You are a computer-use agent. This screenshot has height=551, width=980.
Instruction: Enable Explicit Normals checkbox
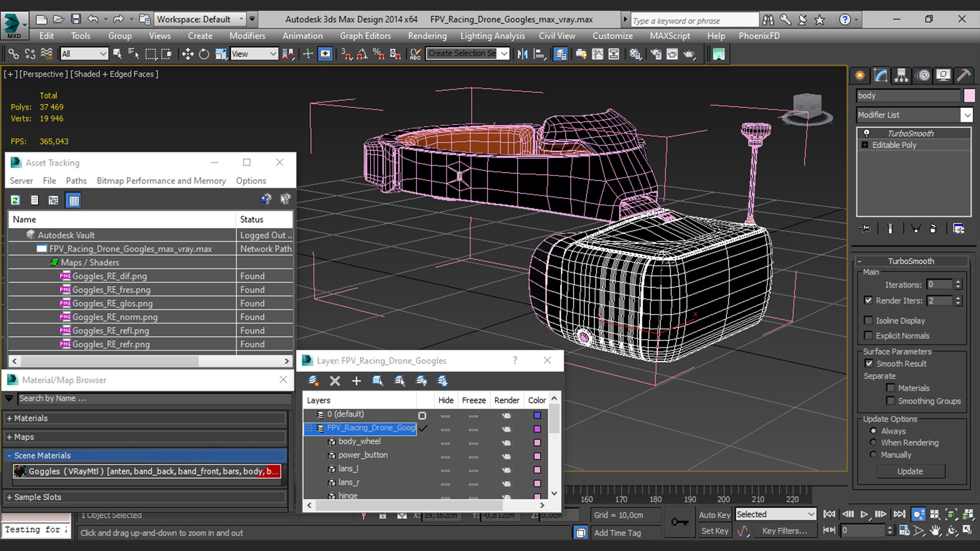point(868,335)
